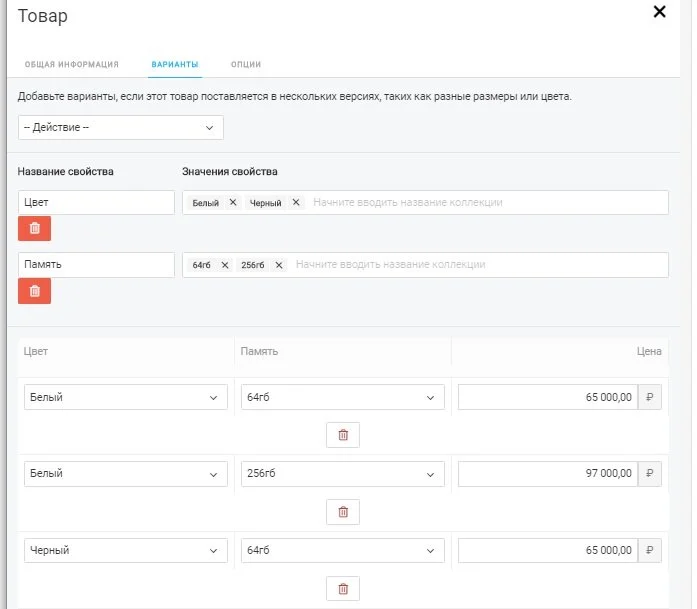The height and width of the screenshot is (609, 697).
Task: Open the 64гб memory dropdown in Черный row
Action: (x=343, y=551)
